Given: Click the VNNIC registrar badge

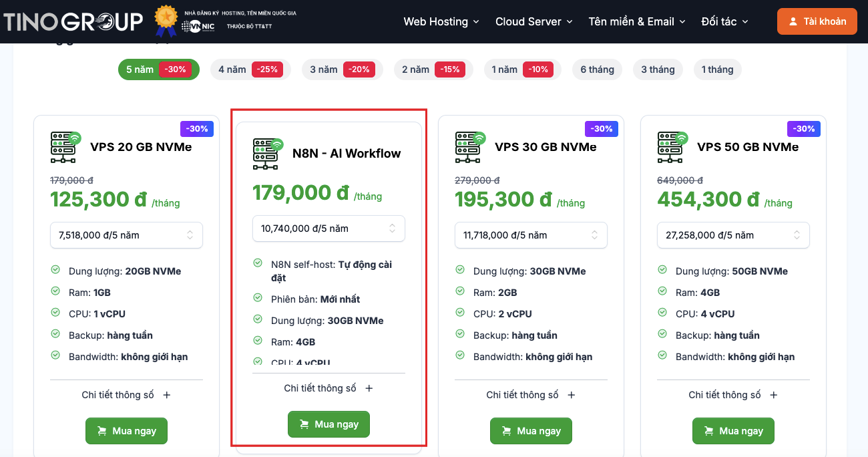Looking at the screenshot, I should click(198, 27).
